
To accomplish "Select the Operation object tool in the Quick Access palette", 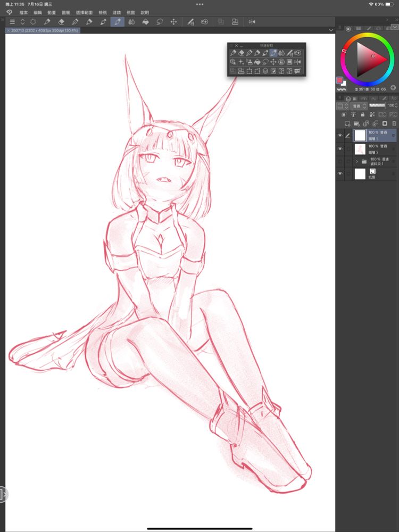I will [233, 62].
